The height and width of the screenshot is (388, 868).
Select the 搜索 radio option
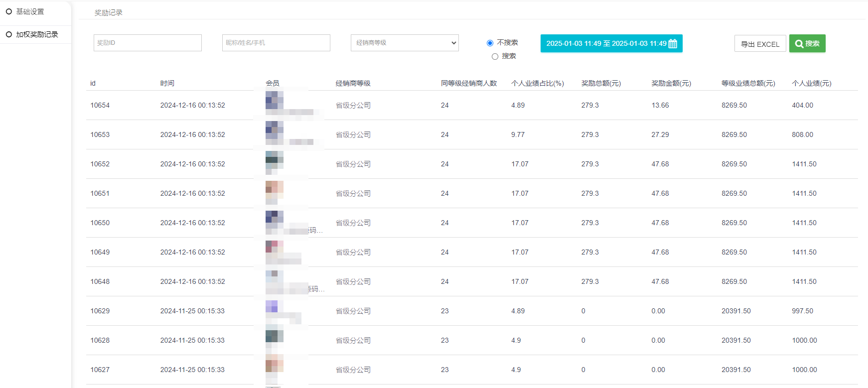point(495,56)
